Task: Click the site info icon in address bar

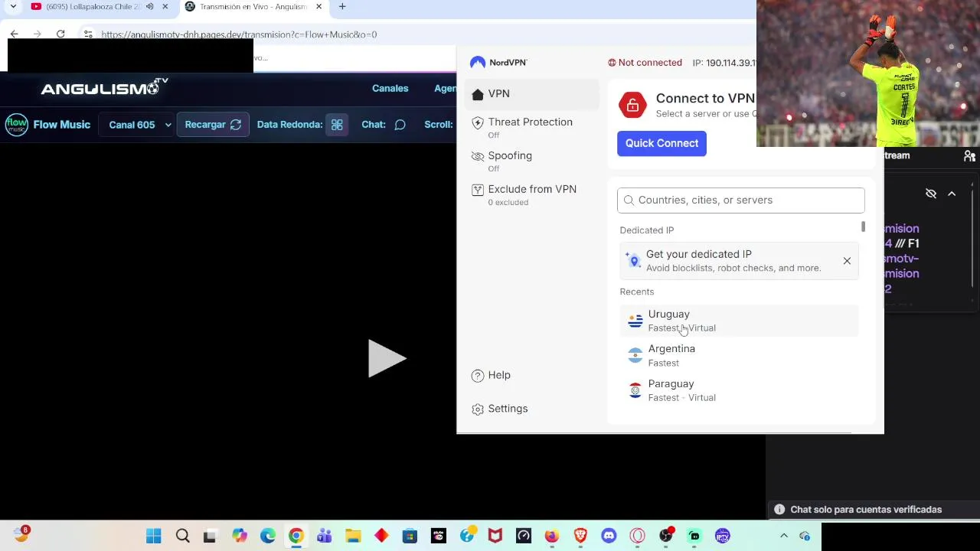Action: coord(88,34)
